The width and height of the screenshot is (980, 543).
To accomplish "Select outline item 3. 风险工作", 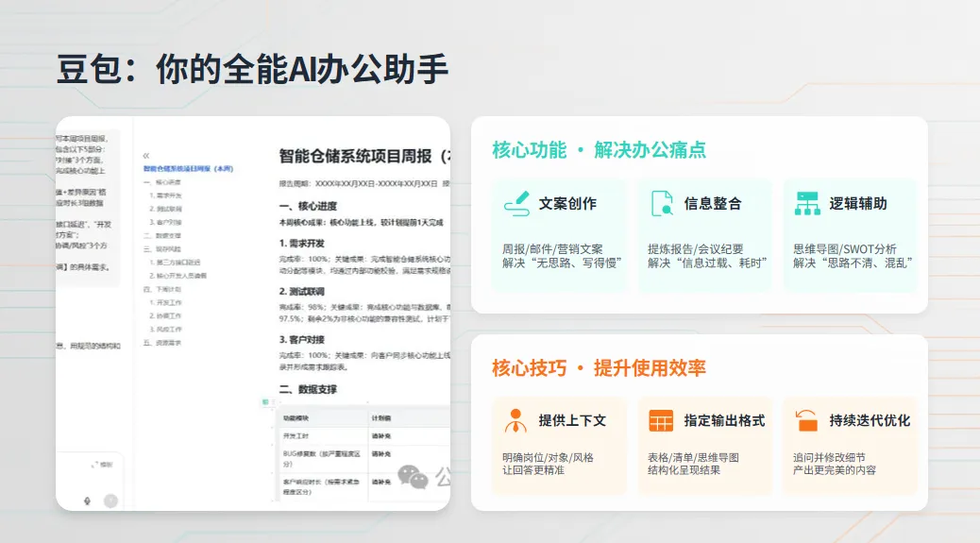I will [x=165, y=329].
